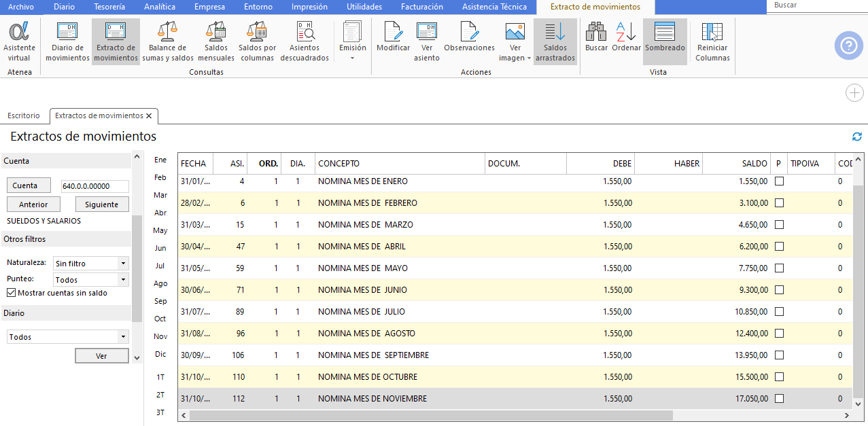Select the NOMINA MES DE SEPTIEMBRE row
The width and height of the screenshot is (868, 426).
515,355
